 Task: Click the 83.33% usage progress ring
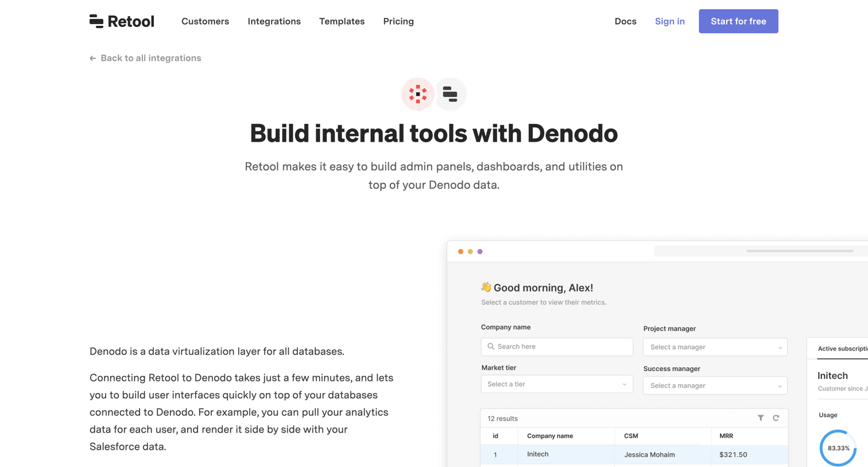click(838, 448)
